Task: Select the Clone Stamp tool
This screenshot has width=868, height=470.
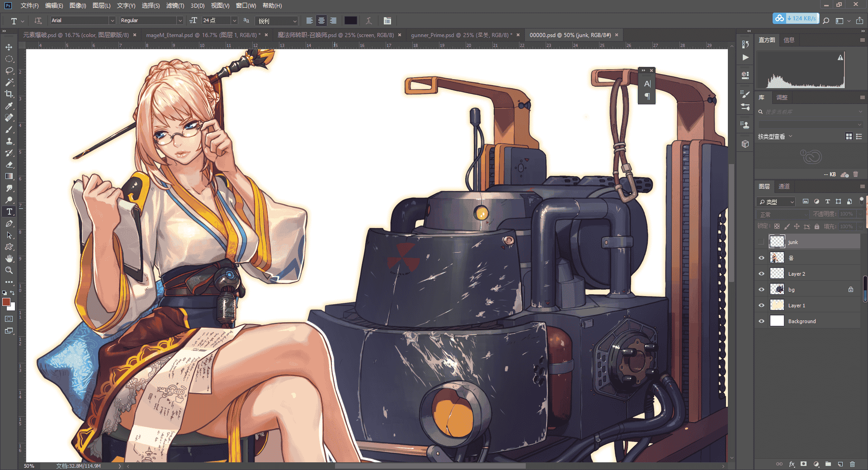Action: (x=9, y=141)
